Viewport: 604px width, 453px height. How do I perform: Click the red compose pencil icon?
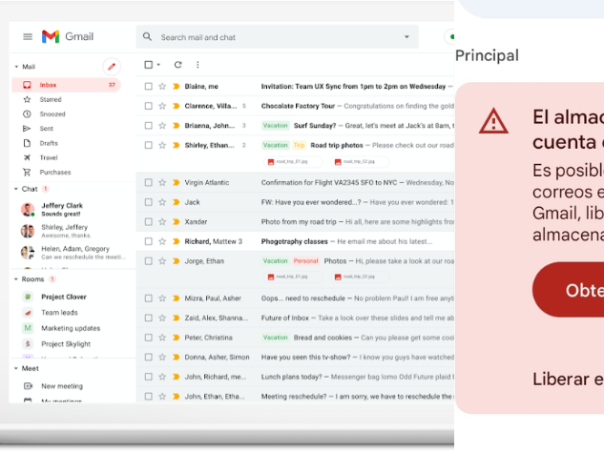point(111,66)
